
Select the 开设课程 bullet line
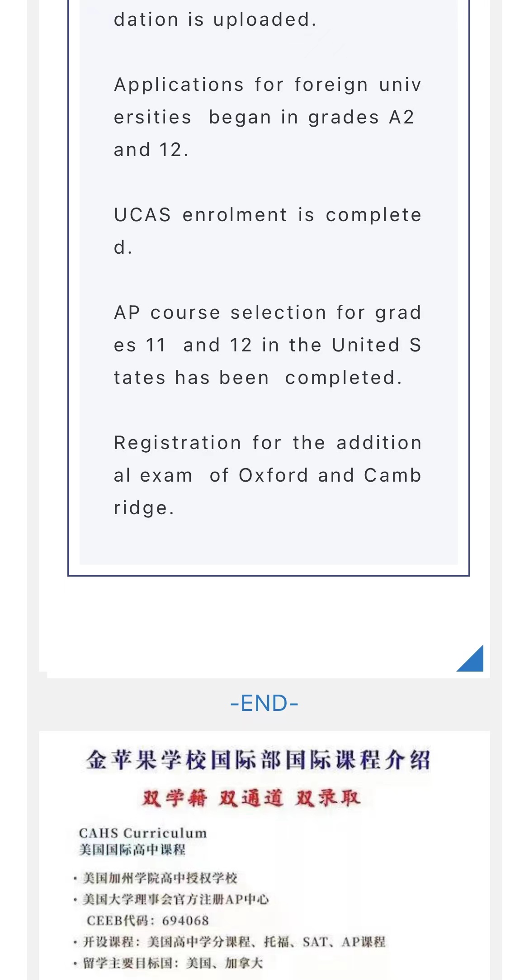pyautogui.click(x=234, y=942)
